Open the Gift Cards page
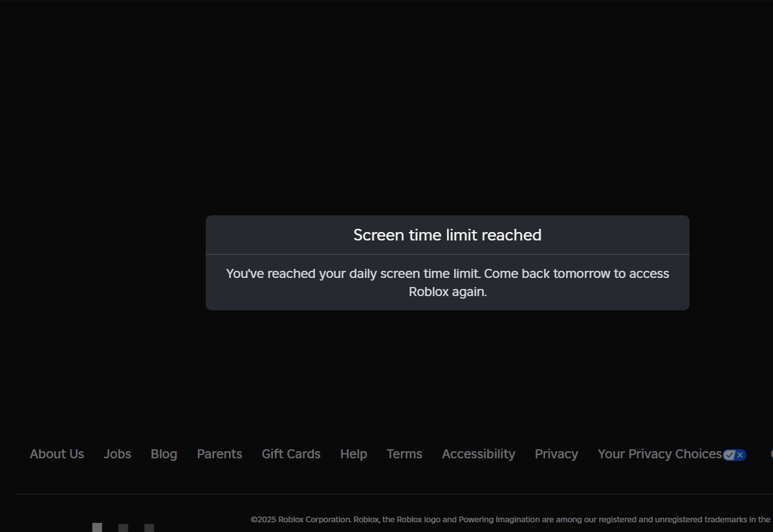The width and height of the screenshot is (773, 532). (x=290, y=454)
